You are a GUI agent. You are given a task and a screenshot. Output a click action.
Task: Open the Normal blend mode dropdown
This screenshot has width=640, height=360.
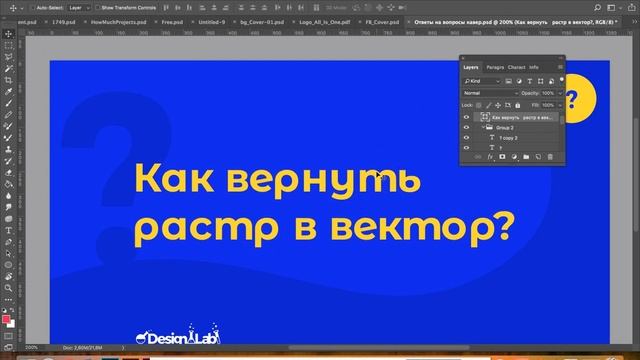point(491,93)
